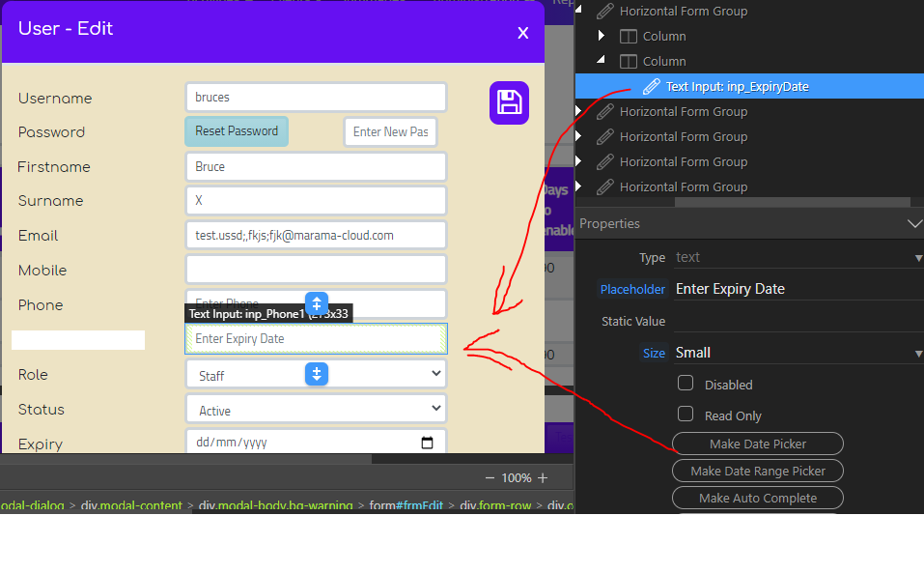Screen dimensions: 924x573
Task: Click form#frmEdit in the breadcrumb path
Action: [x=406, y=505]
